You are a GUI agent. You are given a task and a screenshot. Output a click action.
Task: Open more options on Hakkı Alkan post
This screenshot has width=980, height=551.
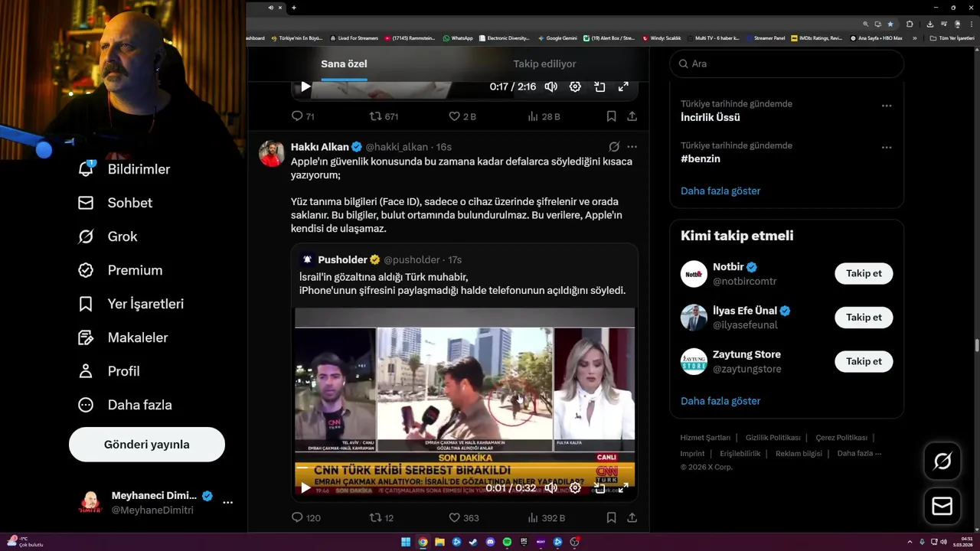coord(632,147)
